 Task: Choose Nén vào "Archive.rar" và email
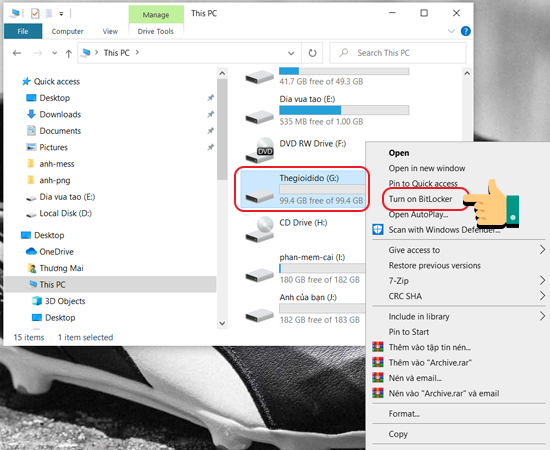tap(444, 393)
